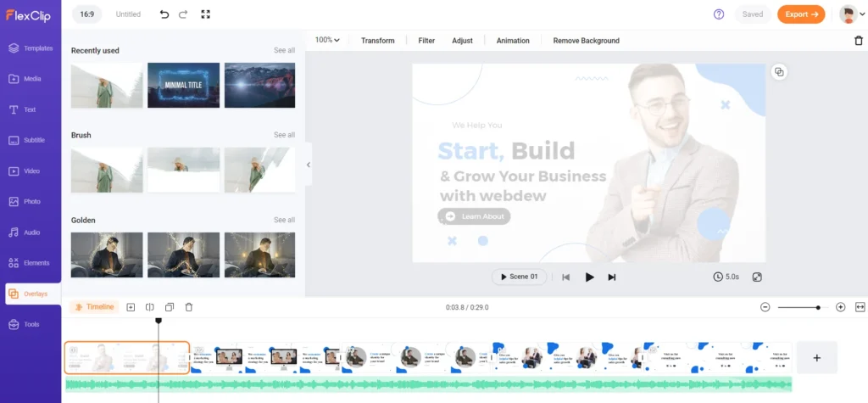This screenshot has height=403, width=868.
Task: Select Remove Background
Action: (x=587, y=41)
